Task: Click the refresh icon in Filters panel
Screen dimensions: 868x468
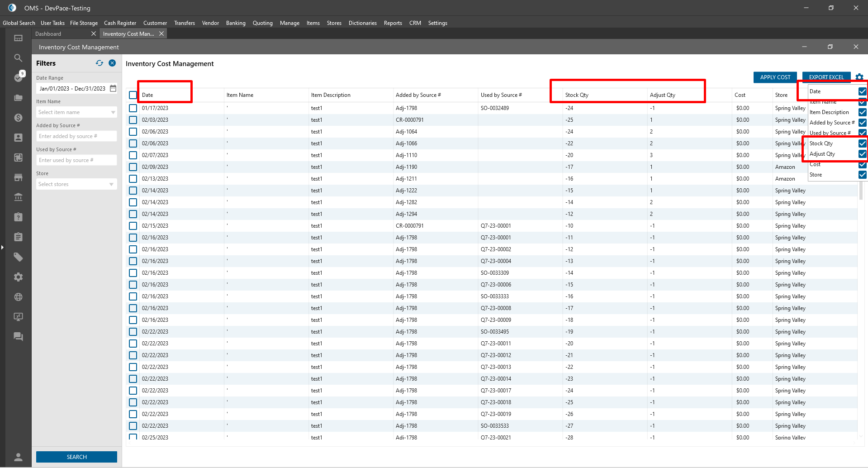Action: [x=100, y=63]
